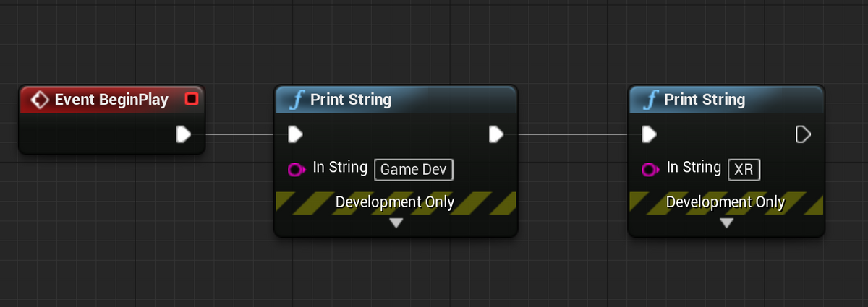Image resolution: width=868 pixels, height=307 pixels.
Task: Click the Event BeginPlay diamond icon
Action: [40, 100]
